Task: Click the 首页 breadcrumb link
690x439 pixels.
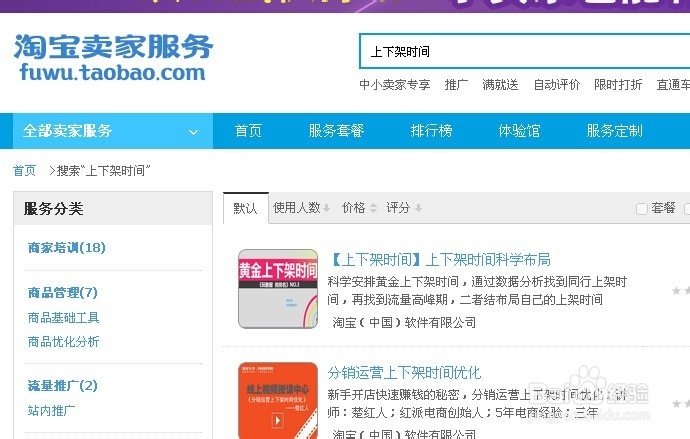Action: point(24,171)
